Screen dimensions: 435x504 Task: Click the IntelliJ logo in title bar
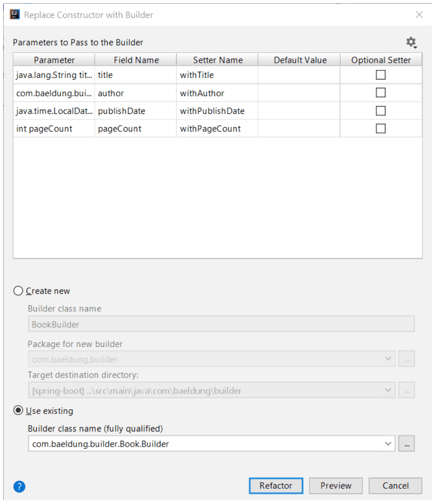(15, 15)
